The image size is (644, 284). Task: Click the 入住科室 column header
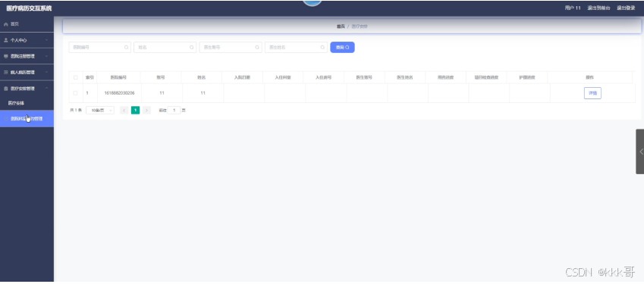click(283, 77)
